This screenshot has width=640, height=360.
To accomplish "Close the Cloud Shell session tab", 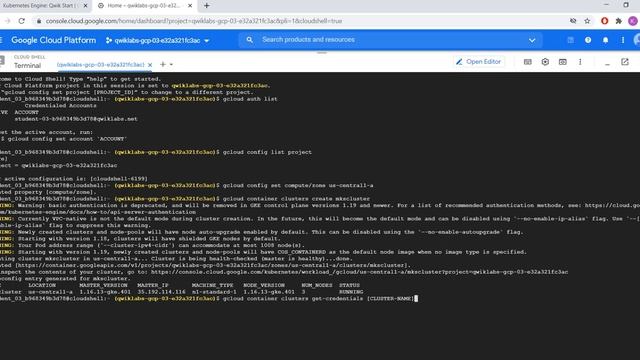I will 150,65.
